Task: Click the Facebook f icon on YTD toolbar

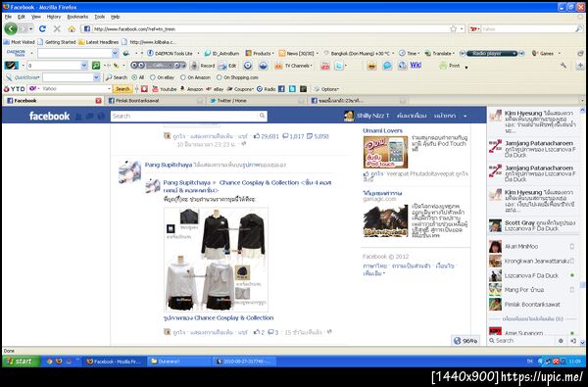Action: pyautogui.click(x=281, y=89)
